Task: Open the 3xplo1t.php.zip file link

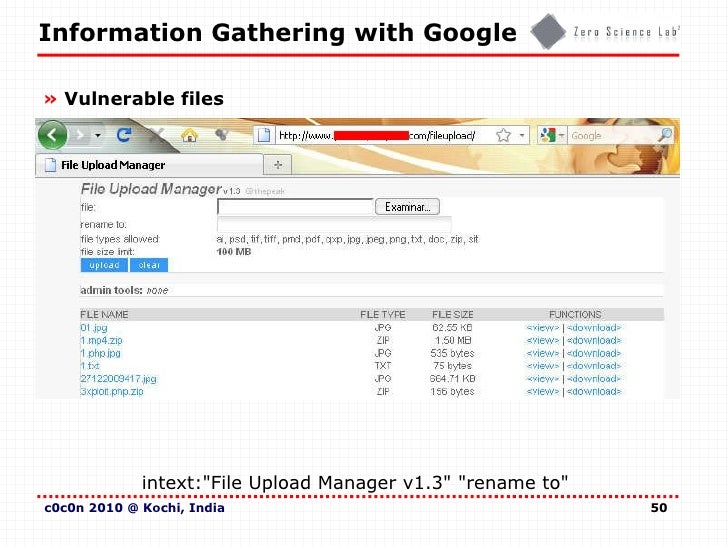Action: 112,391
